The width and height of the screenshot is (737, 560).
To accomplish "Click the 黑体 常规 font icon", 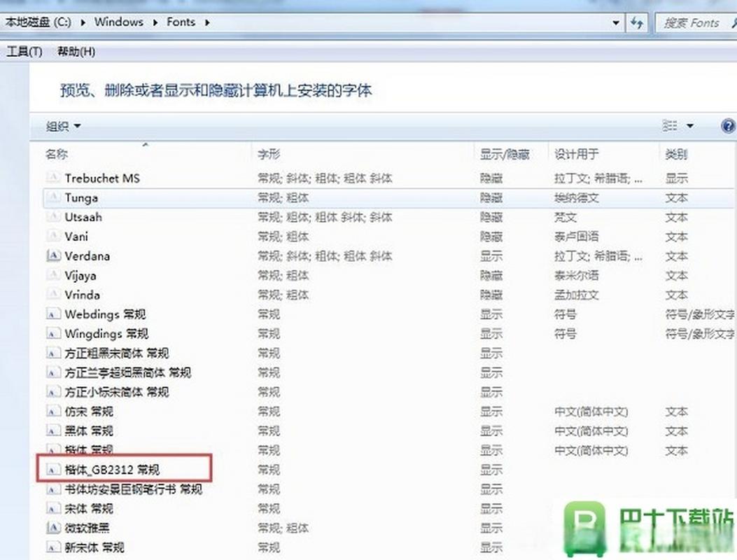I will 53,431.
